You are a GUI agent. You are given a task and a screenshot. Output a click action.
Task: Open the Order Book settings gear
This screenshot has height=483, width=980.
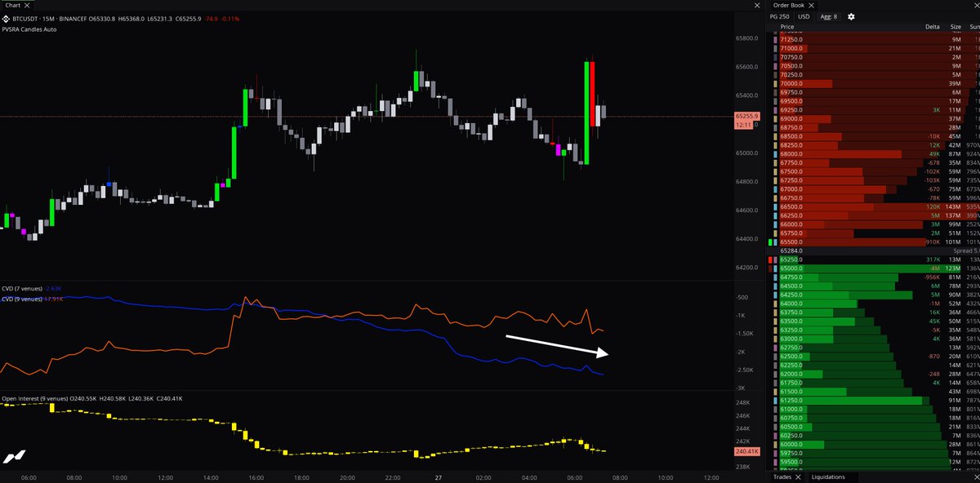[851, 16]
